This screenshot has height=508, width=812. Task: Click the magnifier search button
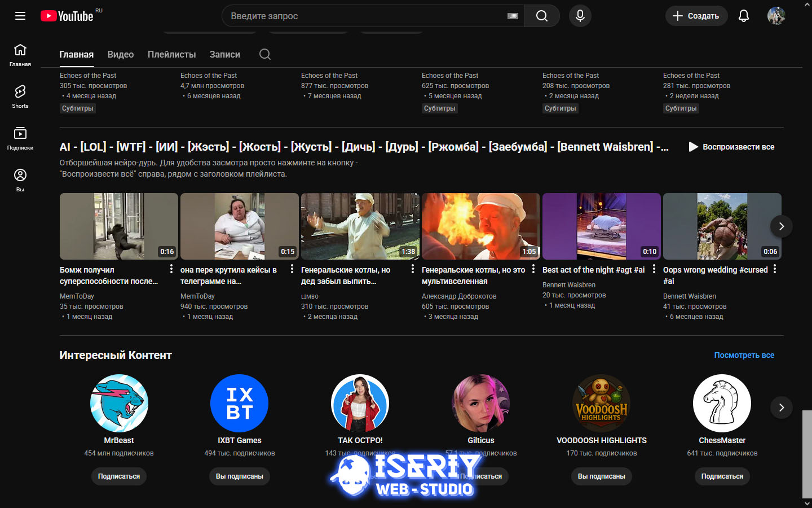tap(541, 16)
